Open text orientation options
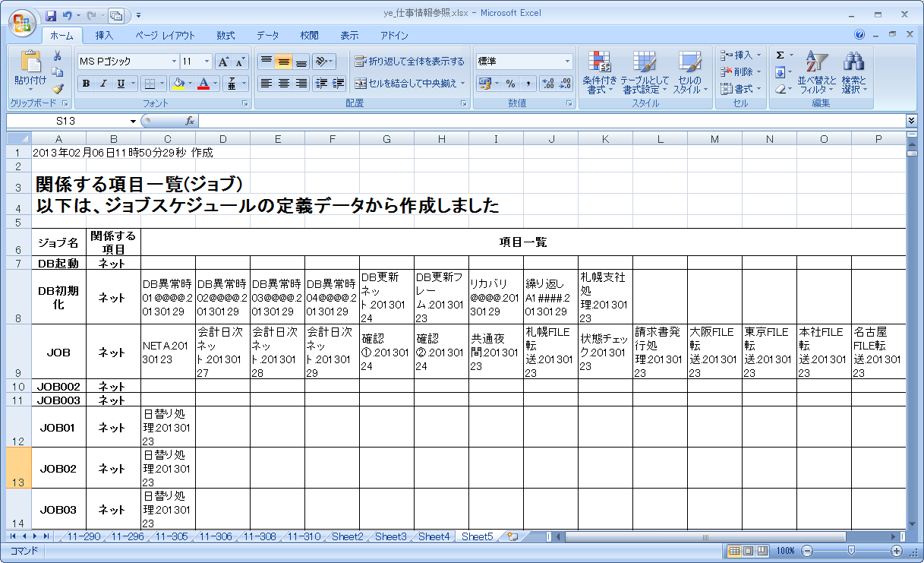Viewport: 924px width, 563px height. pos(324,62)
